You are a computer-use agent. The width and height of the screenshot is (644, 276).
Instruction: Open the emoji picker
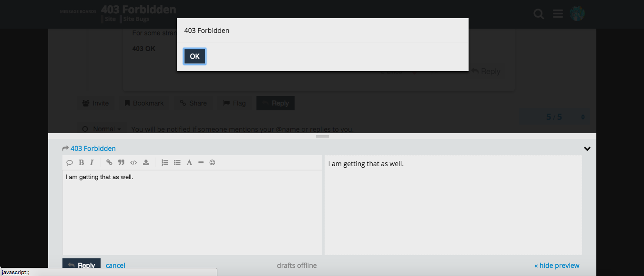212,162
